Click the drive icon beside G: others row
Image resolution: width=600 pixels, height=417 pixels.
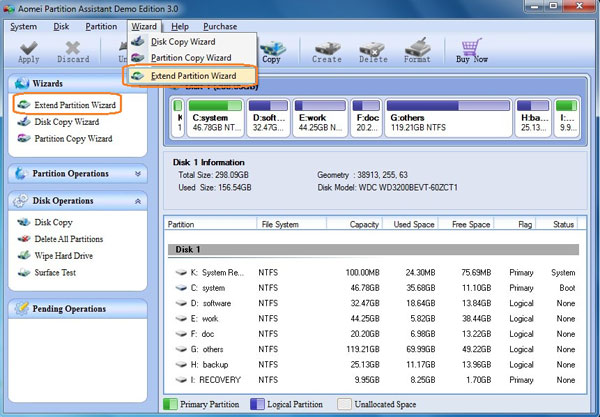(x=181, y=349)
